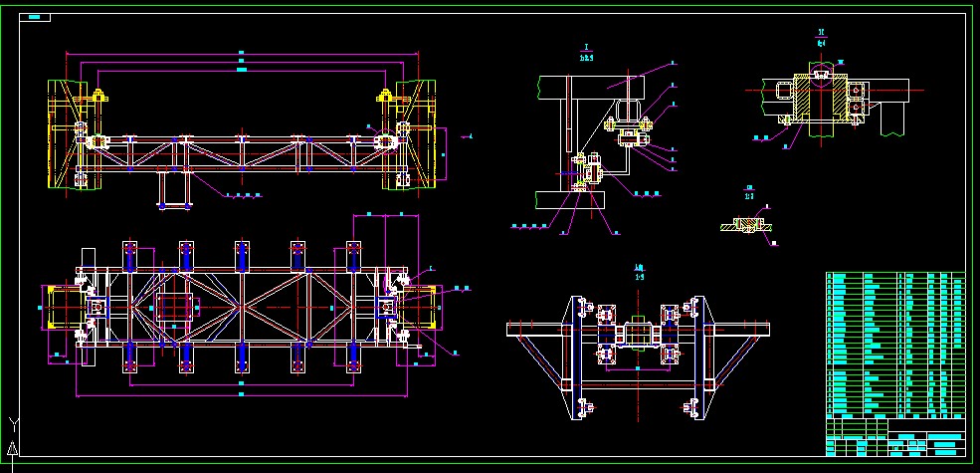Click the scale label above the end view
The image size is (980, 473).
point(639,272)
